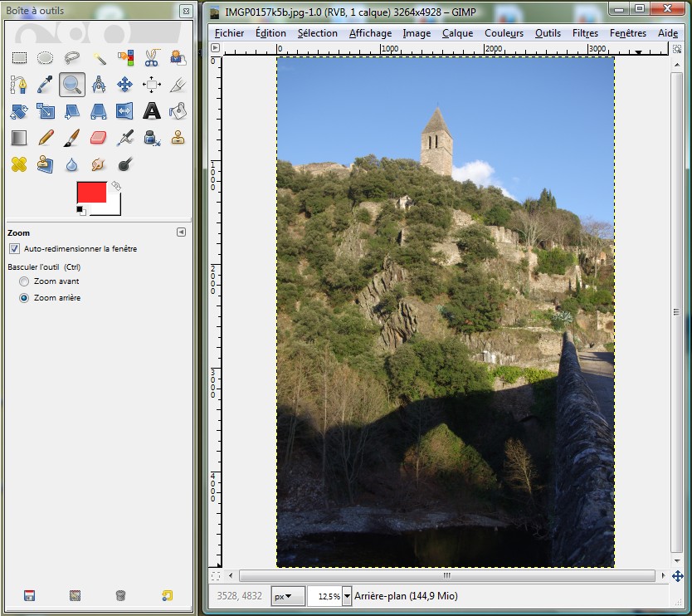Save tool options preset icon
Viewport: 692px width, 616px height.
(x=29, y=595)
